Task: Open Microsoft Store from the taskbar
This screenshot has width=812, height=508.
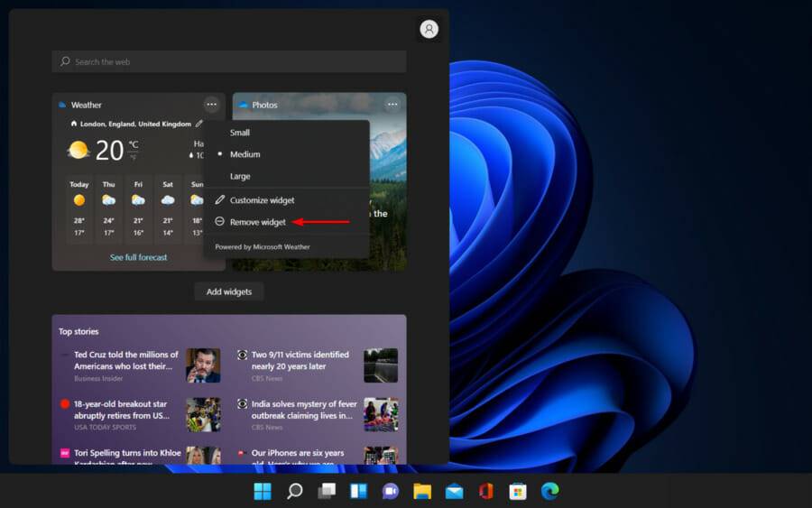Action: [518, 491]
